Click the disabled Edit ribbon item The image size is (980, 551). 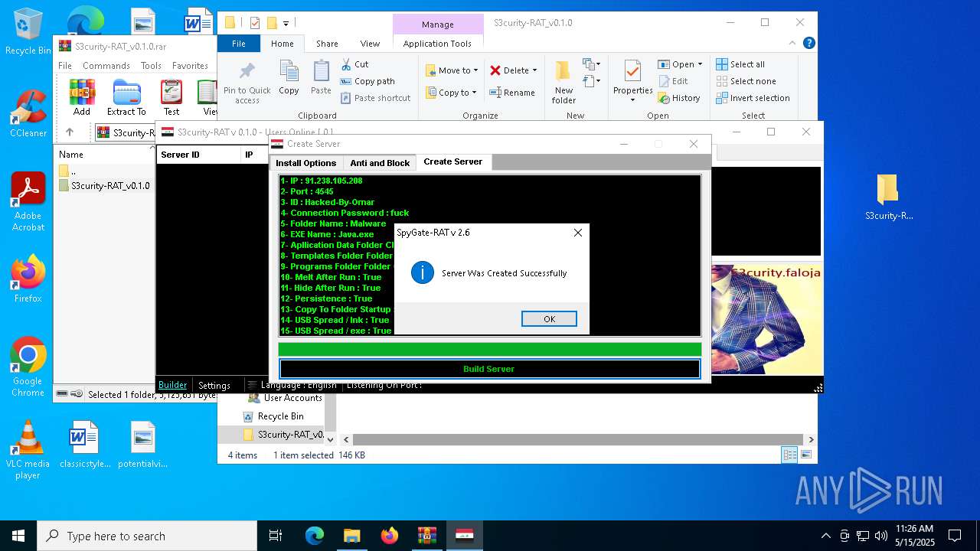(673, 81)
